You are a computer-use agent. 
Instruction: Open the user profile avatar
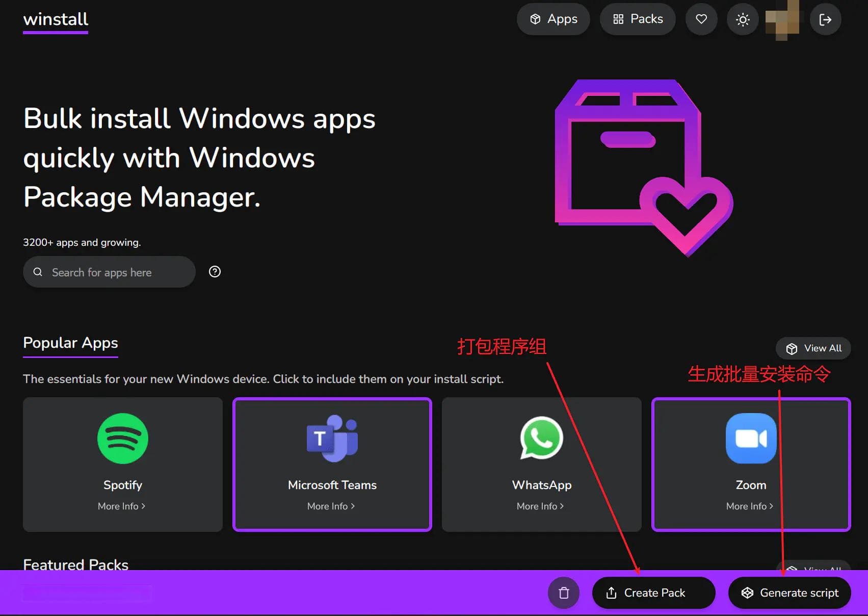pyautogui.click(x=784, y=19)
